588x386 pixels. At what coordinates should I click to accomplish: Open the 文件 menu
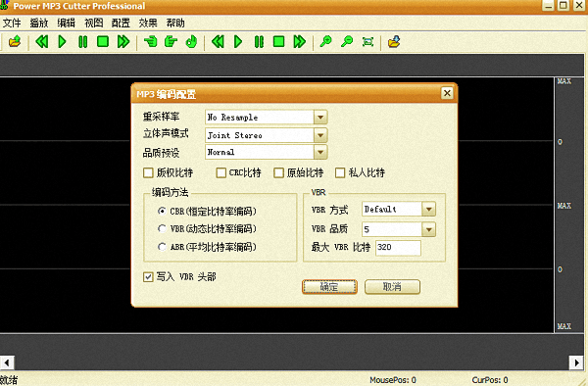click(12, 24)
